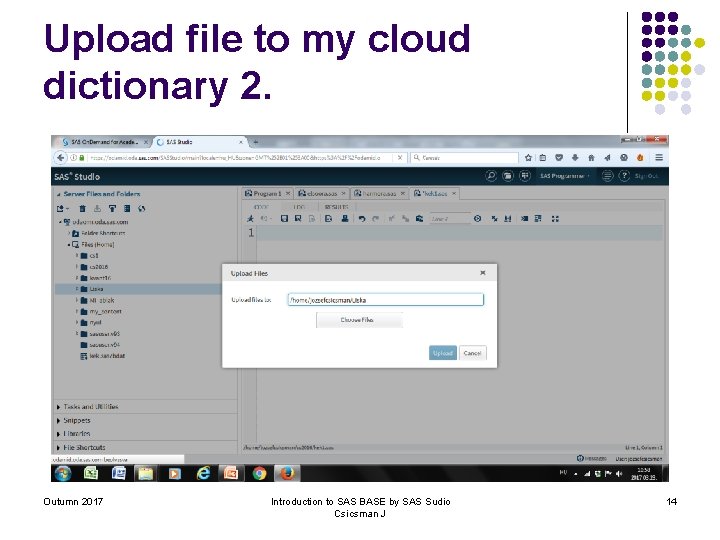The width and height of the screenshot is (720, 540).
Task: Click the Upload icon in file panel
Action: click(x=112, y=208)
